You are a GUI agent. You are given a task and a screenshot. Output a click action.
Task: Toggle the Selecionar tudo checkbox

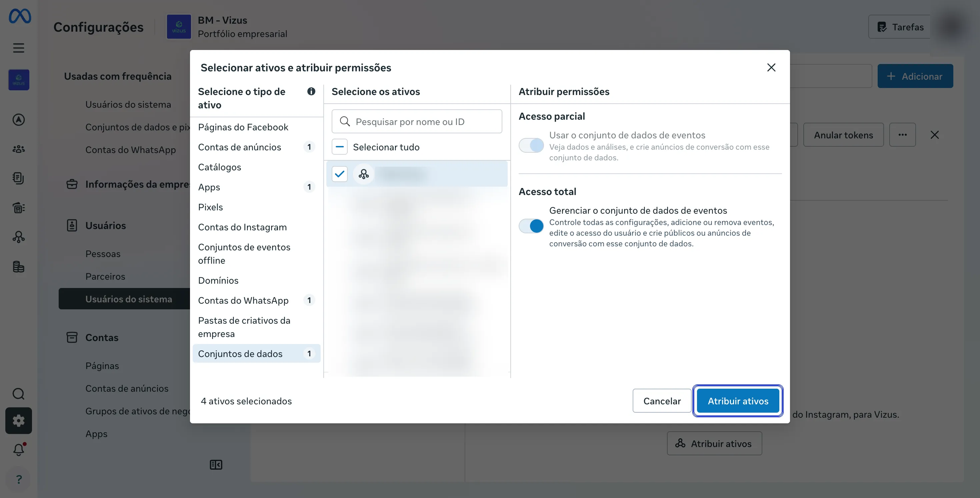click(340, 147)
